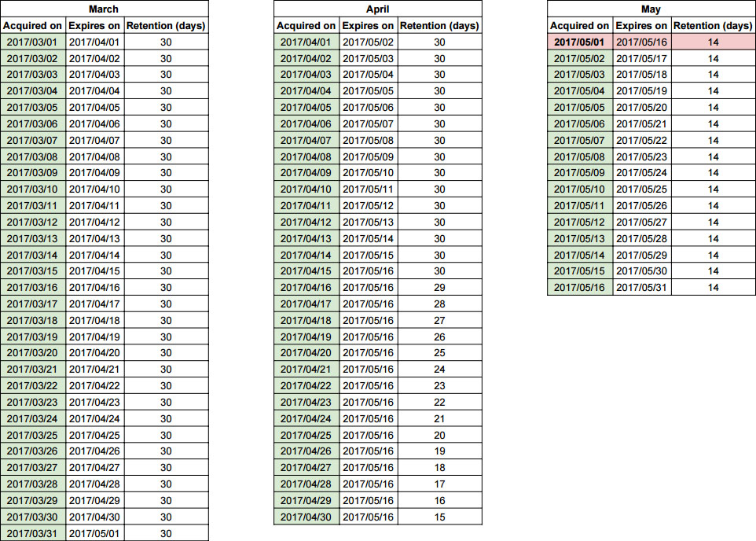Click the May table title header
Image resolution: width=756 pixels, height=541 pixels.
tap(651, 9)
